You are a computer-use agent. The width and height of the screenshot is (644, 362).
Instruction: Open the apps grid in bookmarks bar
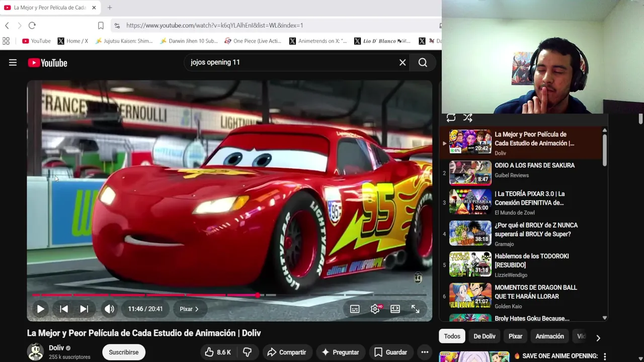(6, 41)
